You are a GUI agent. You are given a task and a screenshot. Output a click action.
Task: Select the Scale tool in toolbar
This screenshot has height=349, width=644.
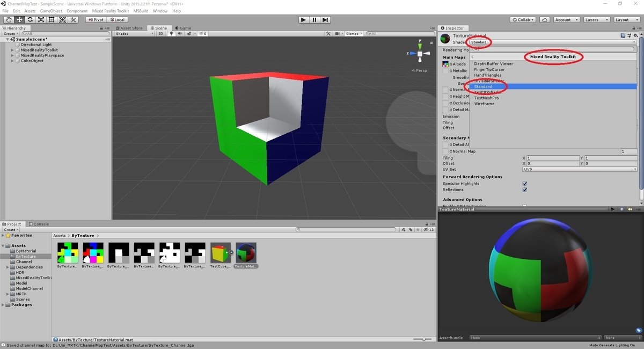click(41, 20)
